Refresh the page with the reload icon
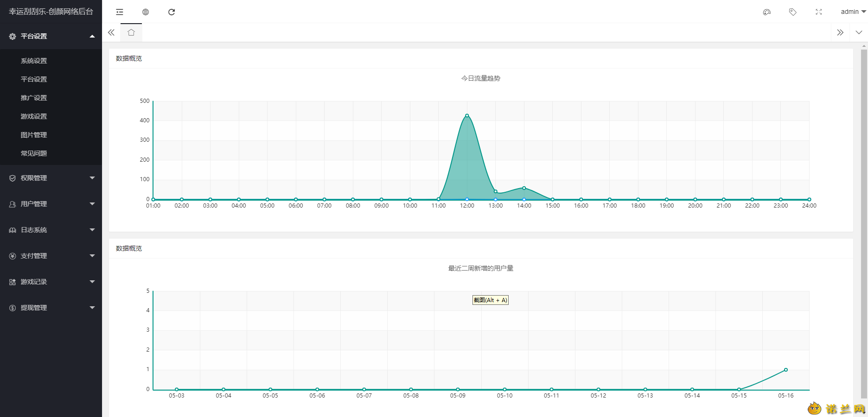This screenshot has height=417, width=868. 172,12
